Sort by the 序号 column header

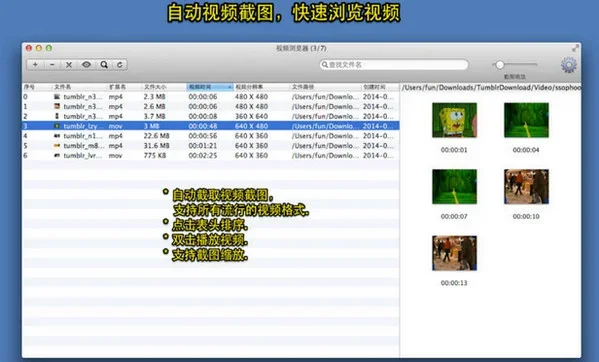tap(29, 87)
